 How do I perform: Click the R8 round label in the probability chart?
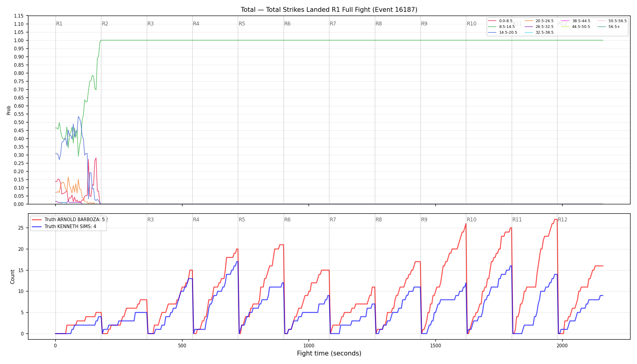pyautogui.click(x=379, y=24)
